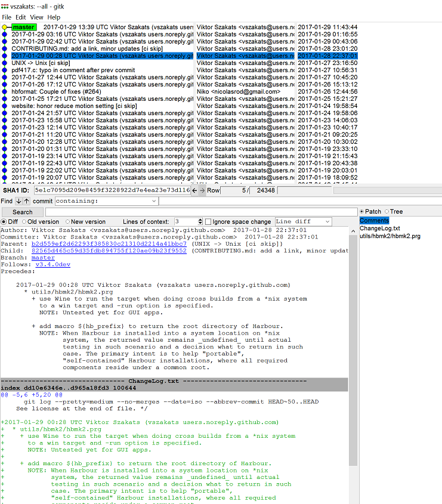Select commit 'pdf417.c: typo in comment'

pyautogui.click(x=73, y=70)
